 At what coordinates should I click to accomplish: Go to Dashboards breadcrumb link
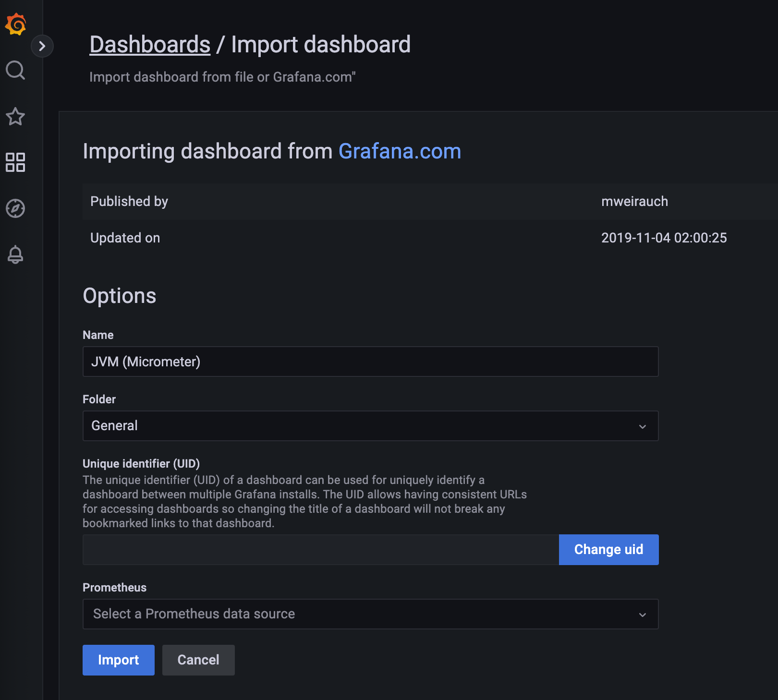tap(150, 45)
